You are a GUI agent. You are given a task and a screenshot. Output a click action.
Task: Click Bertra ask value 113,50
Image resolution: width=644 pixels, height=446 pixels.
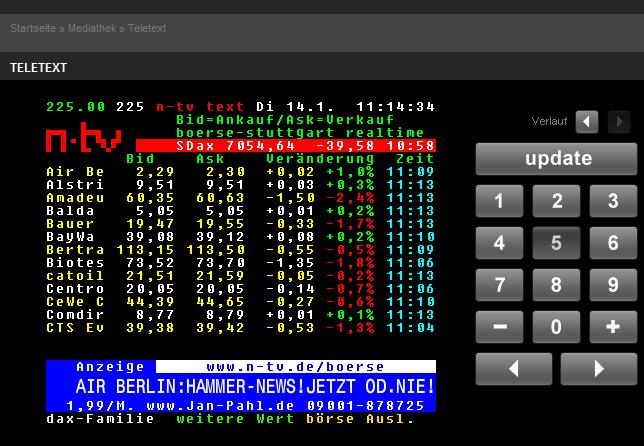tap(215, 250)
